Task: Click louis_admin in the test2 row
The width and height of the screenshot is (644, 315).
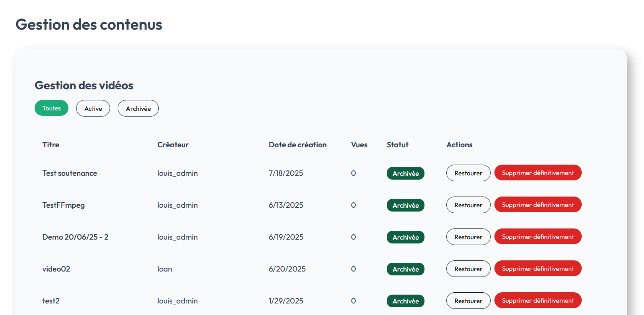Action: coord(177,301)
